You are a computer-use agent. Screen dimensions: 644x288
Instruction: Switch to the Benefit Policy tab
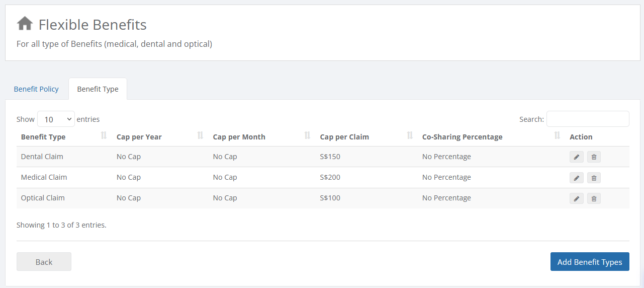[x=36, y=89]
